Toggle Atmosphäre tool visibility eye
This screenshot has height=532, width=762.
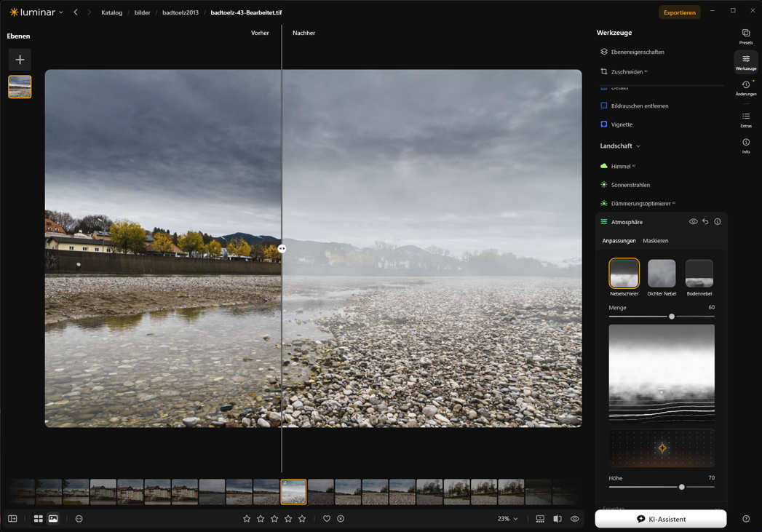[x=693, y=221]
